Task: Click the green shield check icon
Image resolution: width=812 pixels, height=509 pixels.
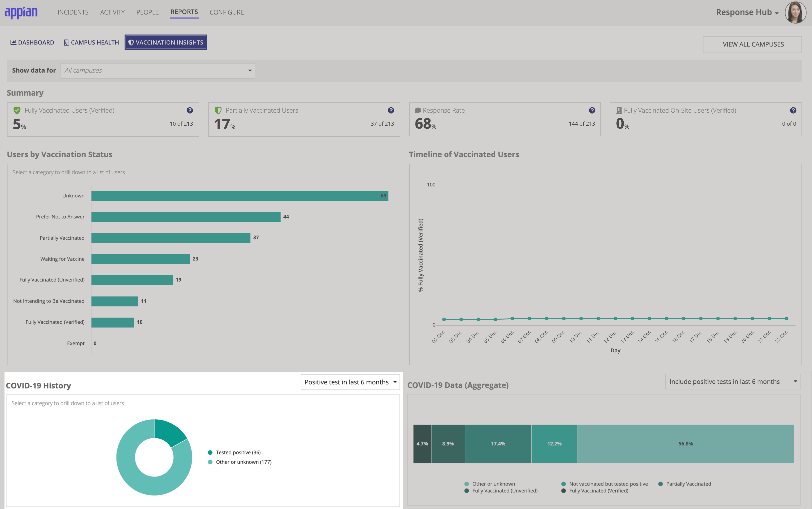Action: click(x=17, y=110)
